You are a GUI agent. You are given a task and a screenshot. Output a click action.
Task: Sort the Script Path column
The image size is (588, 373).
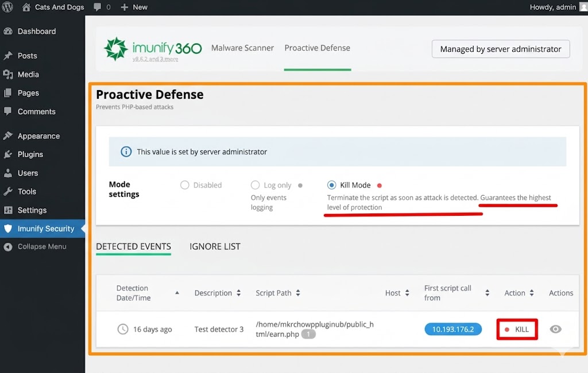(298, 293)
